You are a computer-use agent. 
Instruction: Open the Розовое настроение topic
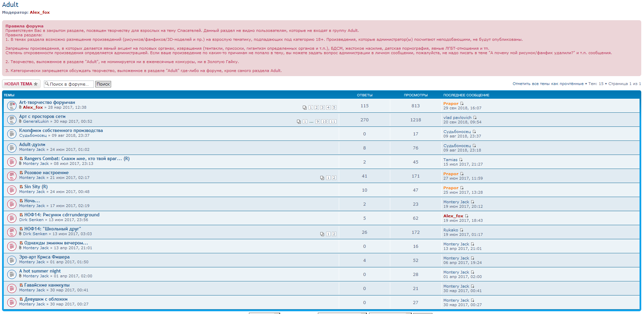(46, 172)
